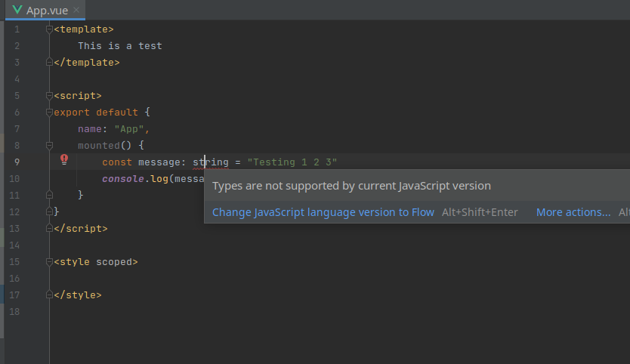Screen dimensions: 630x364
Task: Click line number 9 in the gutter
Action: (17, 162)
